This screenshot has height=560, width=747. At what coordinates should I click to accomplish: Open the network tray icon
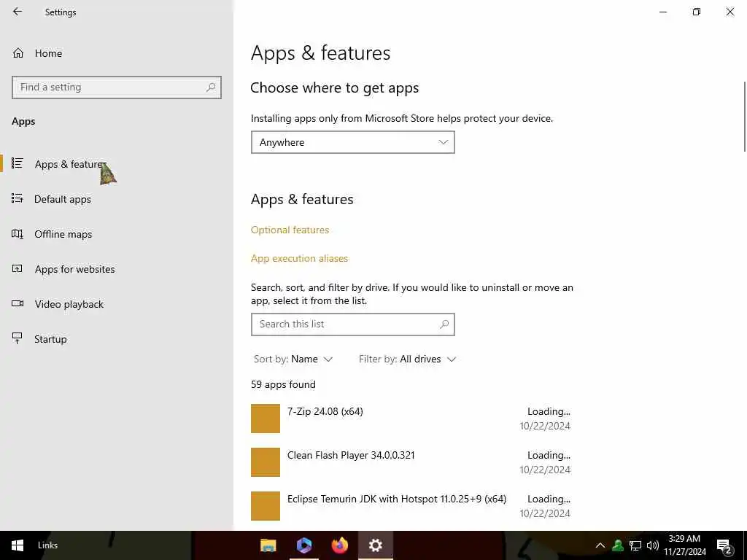(635, 545)
